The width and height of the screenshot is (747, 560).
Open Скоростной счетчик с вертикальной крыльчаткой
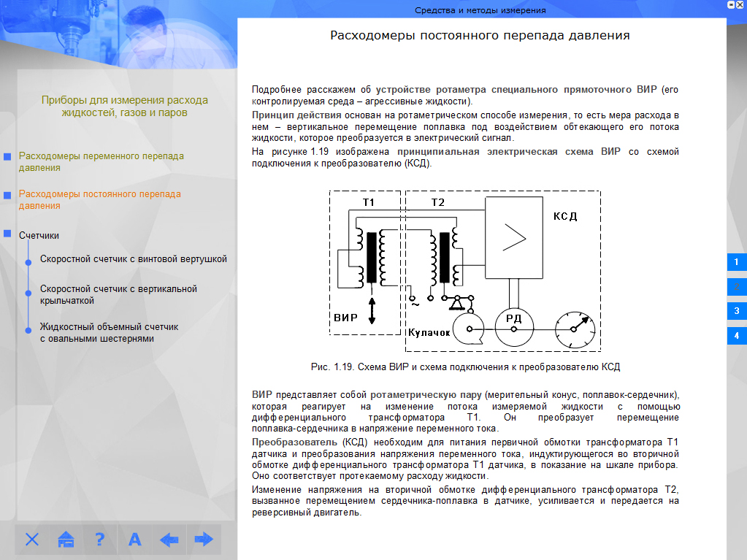click(118, 294)
